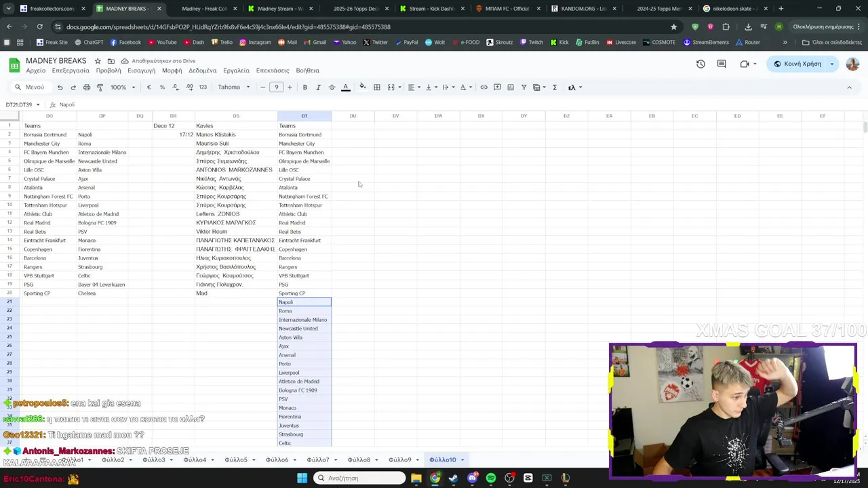Insert a link with chain icon
The image size is (868, 488).
[484, 87]
